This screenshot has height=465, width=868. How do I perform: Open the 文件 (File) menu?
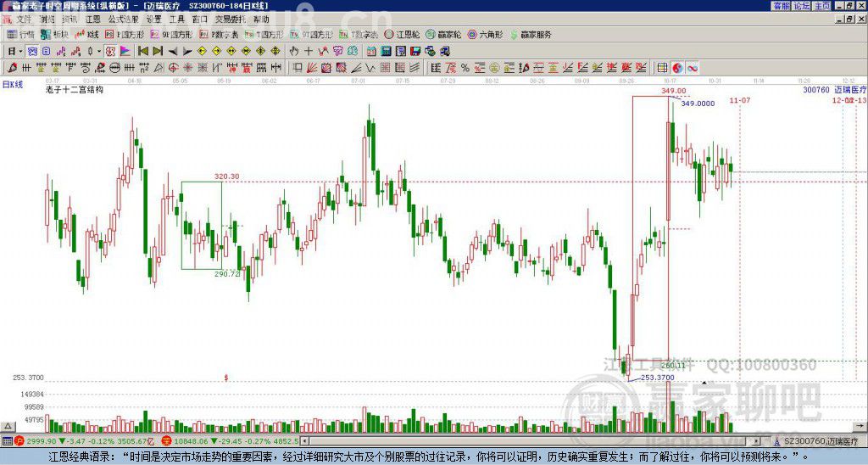tap(24, 20)
